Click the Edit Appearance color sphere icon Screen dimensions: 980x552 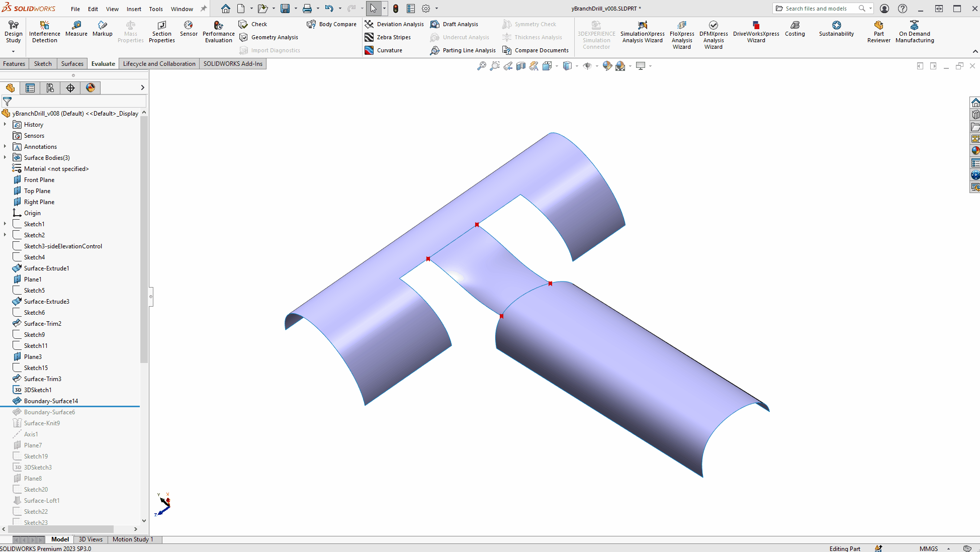click(607, 66)
